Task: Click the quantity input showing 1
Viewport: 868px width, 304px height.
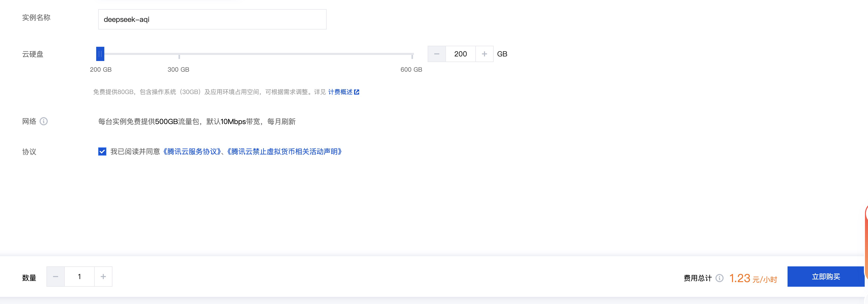Action: [x=79, y=276]
